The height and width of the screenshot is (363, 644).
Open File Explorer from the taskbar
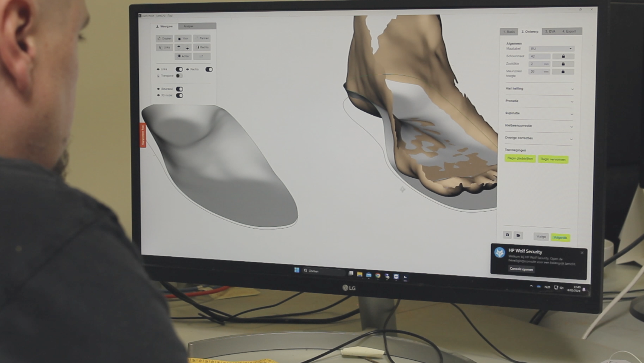tap(360, 274)
